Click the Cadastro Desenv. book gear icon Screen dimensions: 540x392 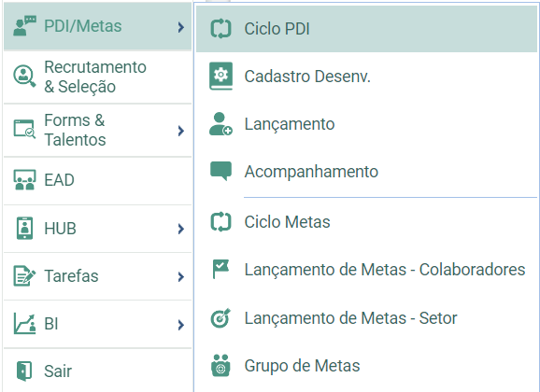pos(220,76)
